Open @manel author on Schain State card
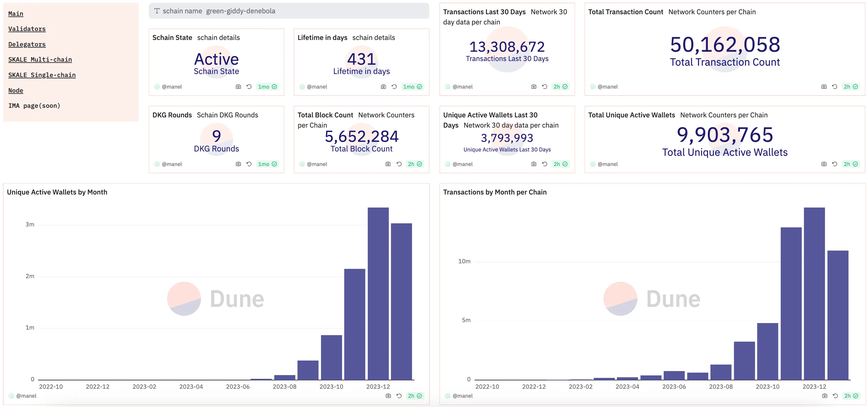868x407 pixels. coord(171,87)
